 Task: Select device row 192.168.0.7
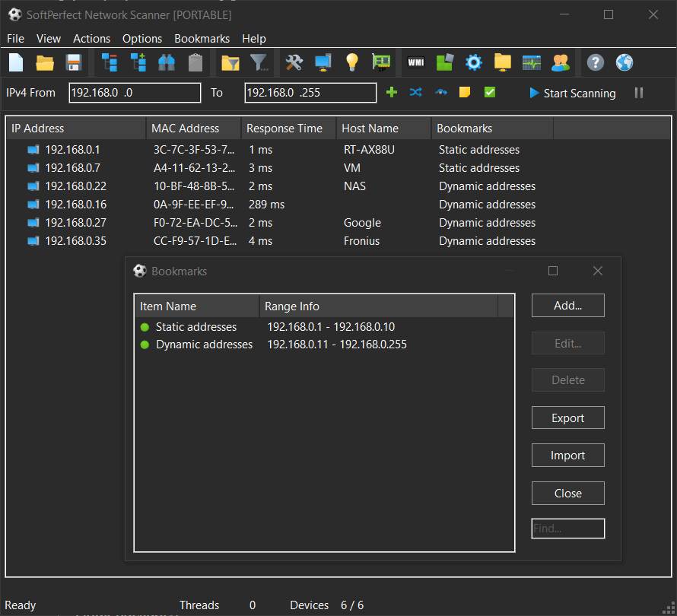(x=338, y=168)
